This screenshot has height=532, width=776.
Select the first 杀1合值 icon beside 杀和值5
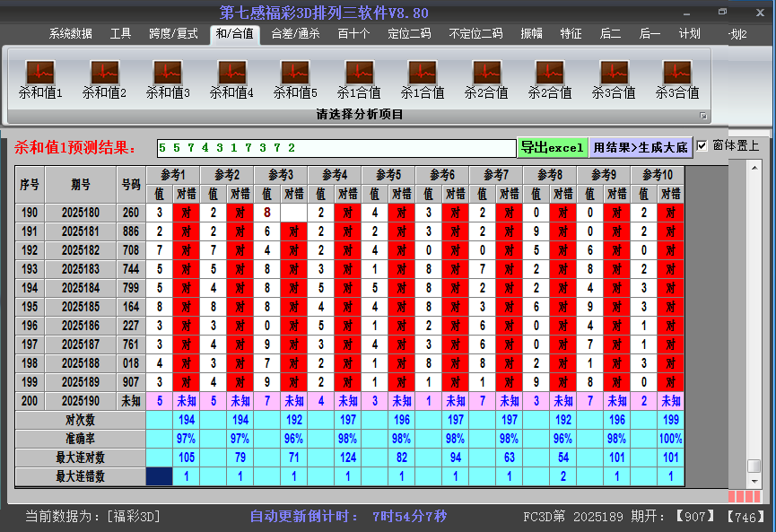(x=359, y=79)
